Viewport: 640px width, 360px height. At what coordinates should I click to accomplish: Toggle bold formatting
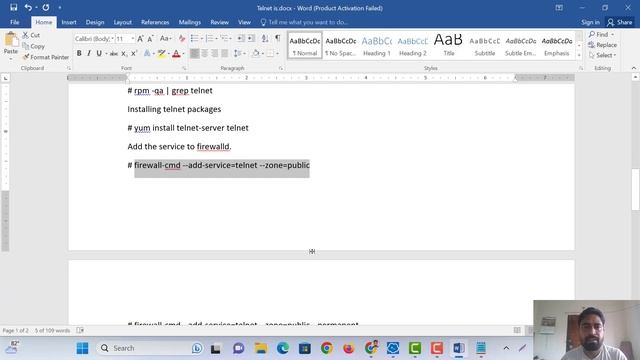pyautogui.click(x=79, y=53)
